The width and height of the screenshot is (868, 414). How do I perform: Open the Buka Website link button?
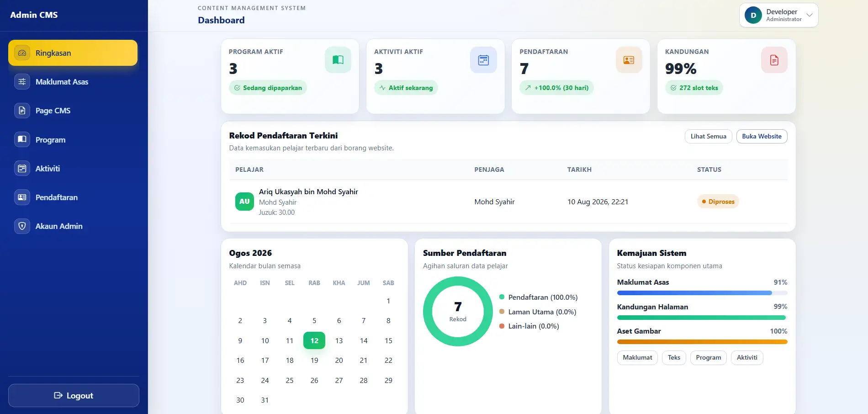coord(762,136)
